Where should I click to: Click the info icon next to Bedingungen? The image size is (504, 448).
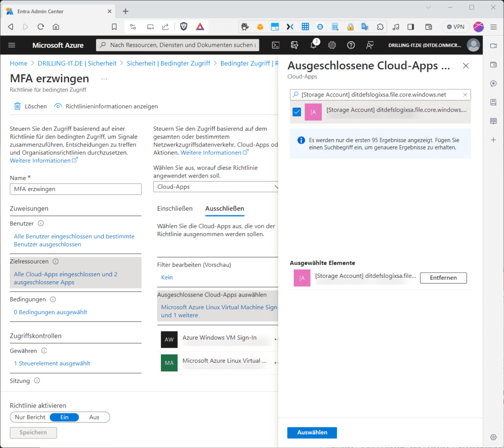point(53,299)
